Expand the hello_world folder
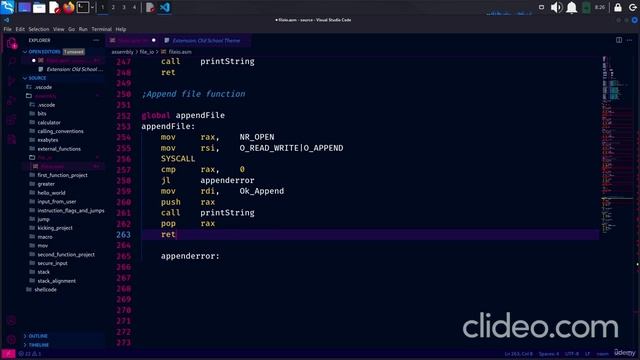Image resolution: width=640 pixels, height=360 pixels. (51, 193)
